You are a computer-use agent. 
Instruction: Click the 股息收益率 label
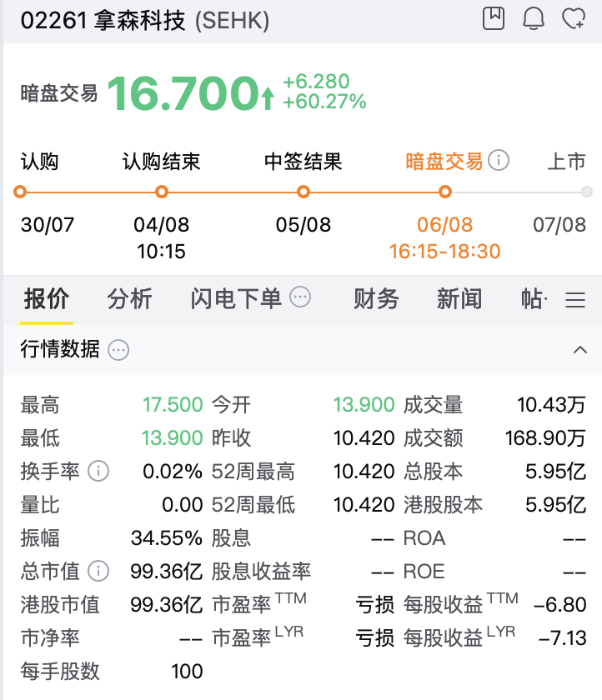coord(261,572)
